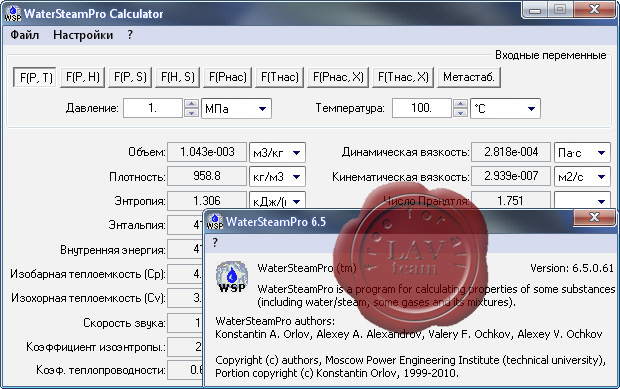
Task: Select the F(P, S) input mode
Action: click(130, 77)
